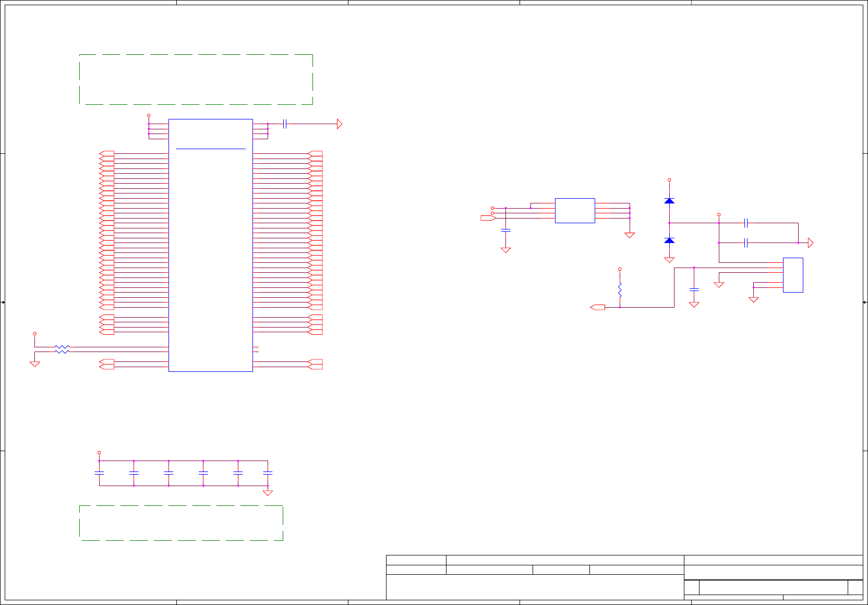Screen dimensions: 868x605
Task: Click the arrow terminal right of paired capacitors
Action: click(811, 243)
